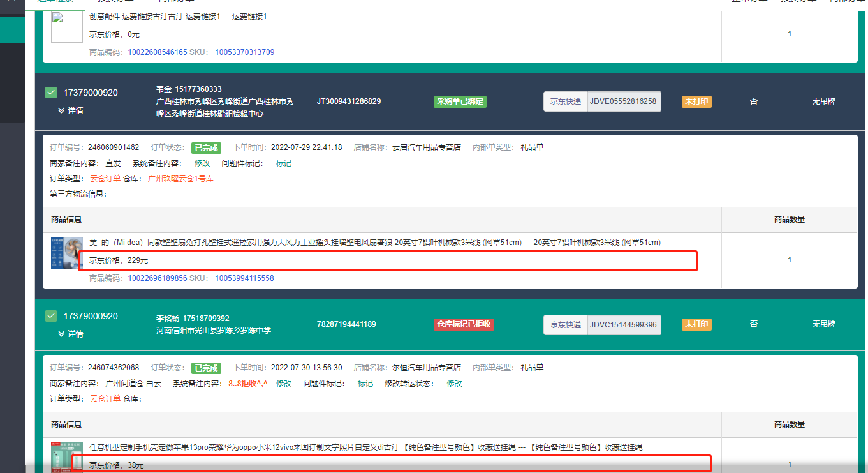Click the 已完成 badge of order 246074362068
This screenshot has width=868, height=473.
[x=206, y=368]
